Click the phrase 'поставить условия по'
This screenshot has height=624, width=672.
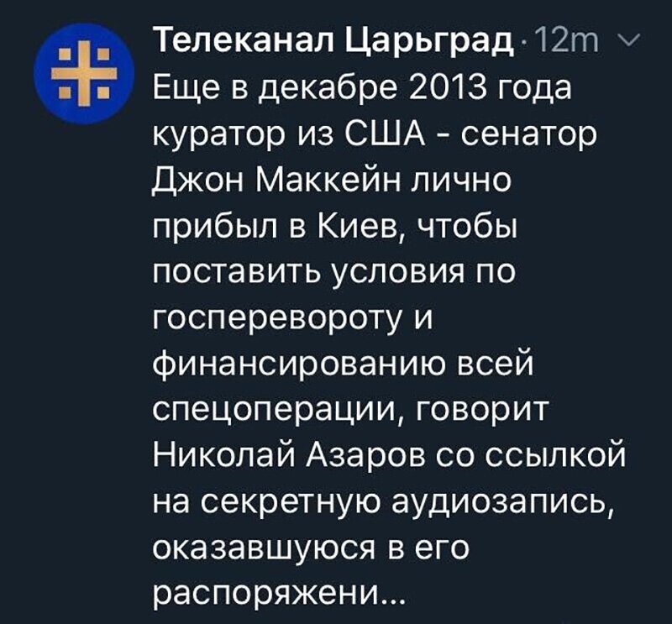[x=333, y=273]
